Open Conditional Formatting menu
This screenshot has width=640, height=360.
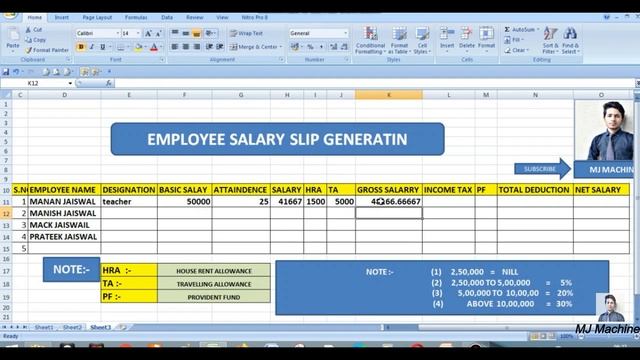coord(370,40)
